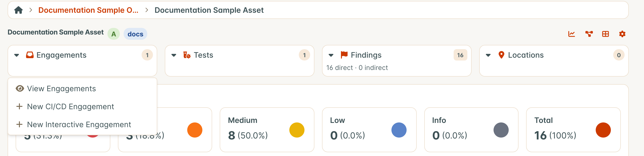Click the Locations pin icon
The height and width of the screenshot is (156, 644).
pyautogui.click(x=501, y=55)
